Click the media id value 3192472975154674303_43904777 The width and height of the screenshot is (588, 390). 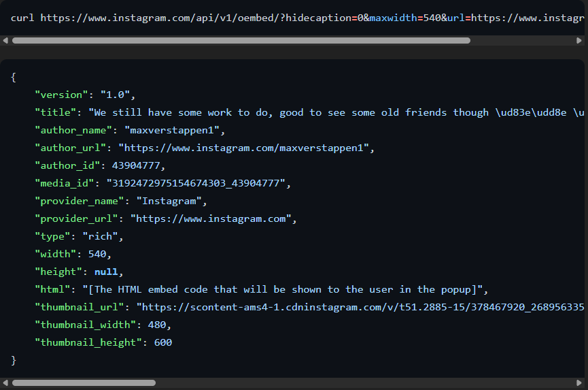(196, 183)
